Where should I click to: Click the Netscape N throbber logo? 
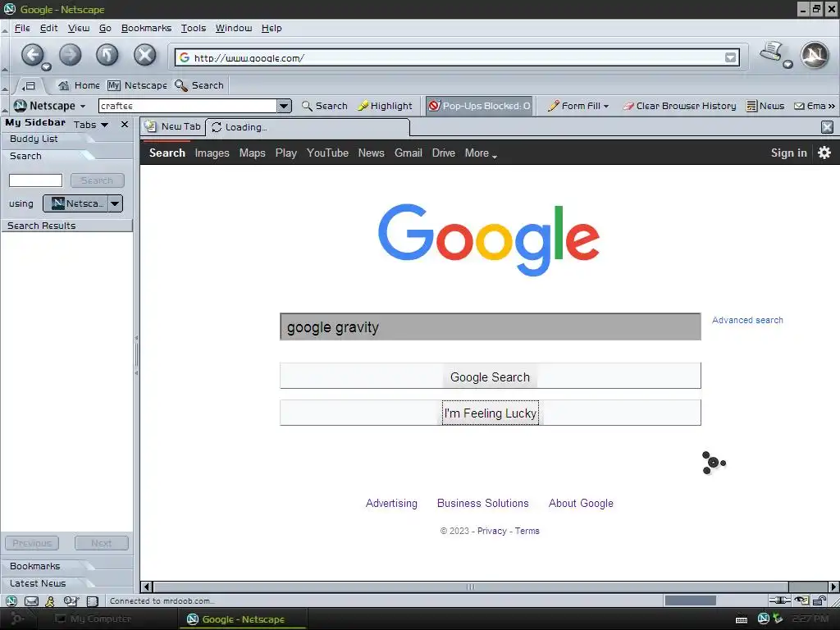815,55
